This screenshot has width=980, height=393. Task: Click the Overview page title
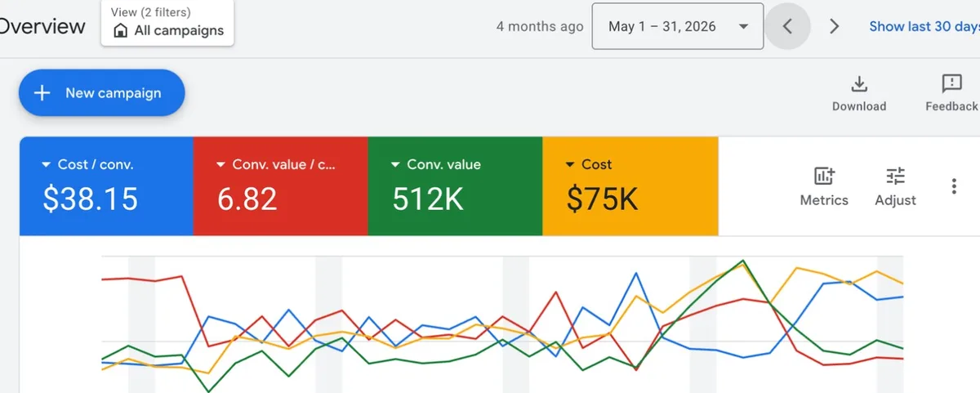point(41,26)
